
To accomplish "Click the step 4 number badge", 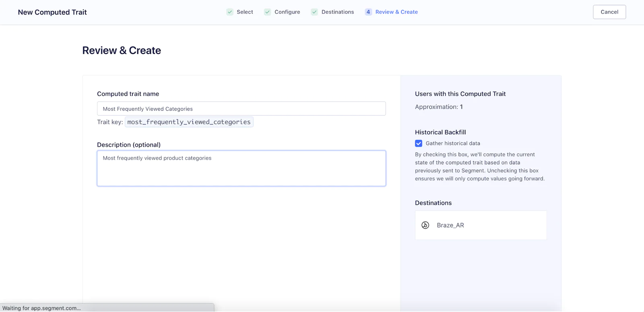I will pyautogui.click(x=368, y=12).
